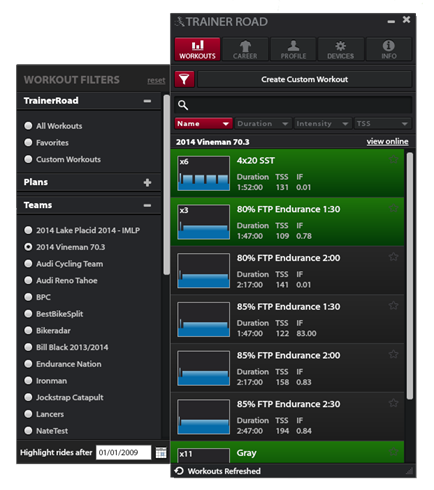434x490 pixels.
Task: Open the calendar date picker icon
Action: coord(161,452)
